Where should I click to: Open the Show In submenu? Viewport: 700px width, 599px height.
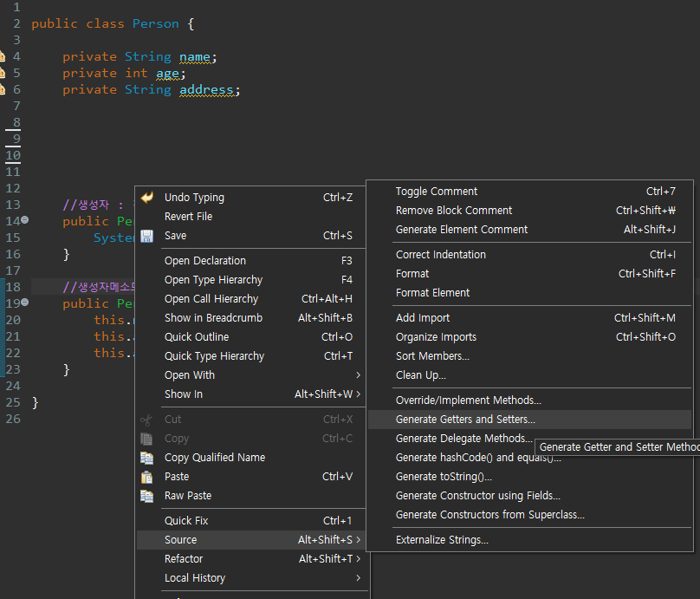click(x=251, y=394)
